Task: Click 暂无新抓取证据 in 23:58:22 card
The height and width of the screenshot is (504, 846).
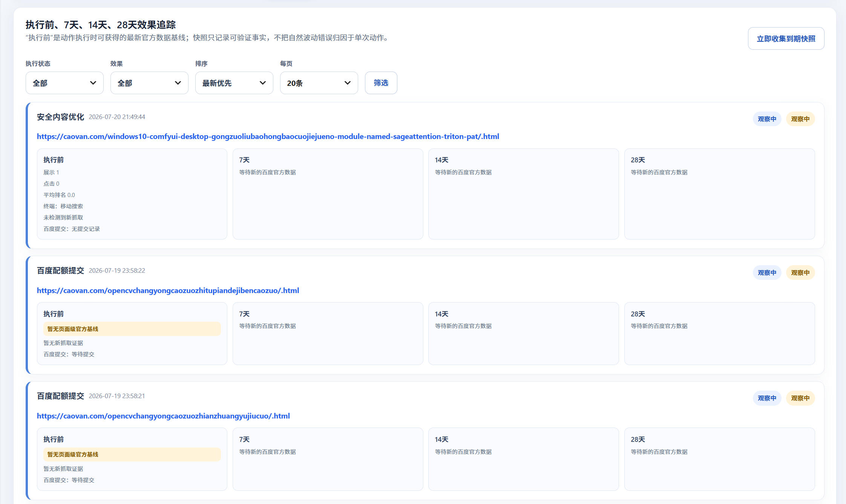Action: (x=63, y=343)
